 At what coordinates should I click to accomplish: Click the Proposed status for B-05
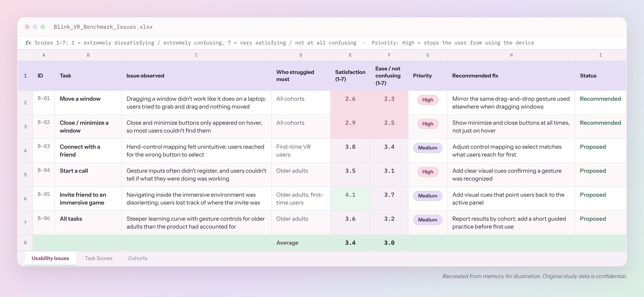pos(593,195)
